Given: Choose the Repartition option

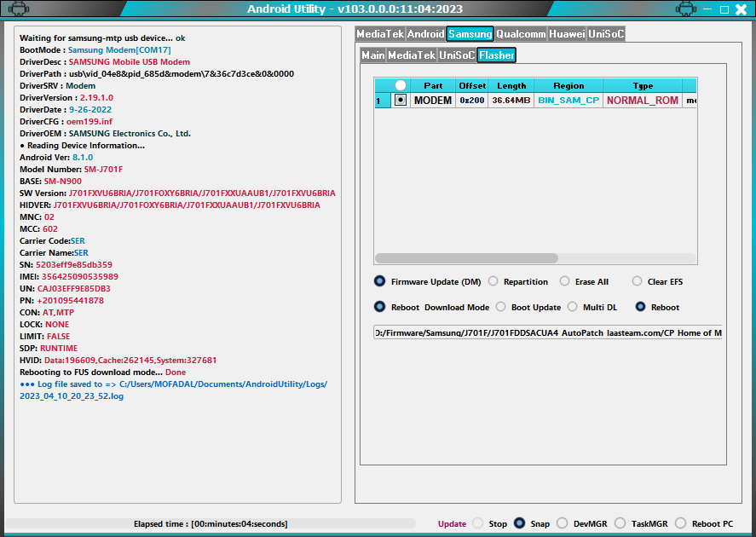Looking at the screenshot, I should (493, 281).
